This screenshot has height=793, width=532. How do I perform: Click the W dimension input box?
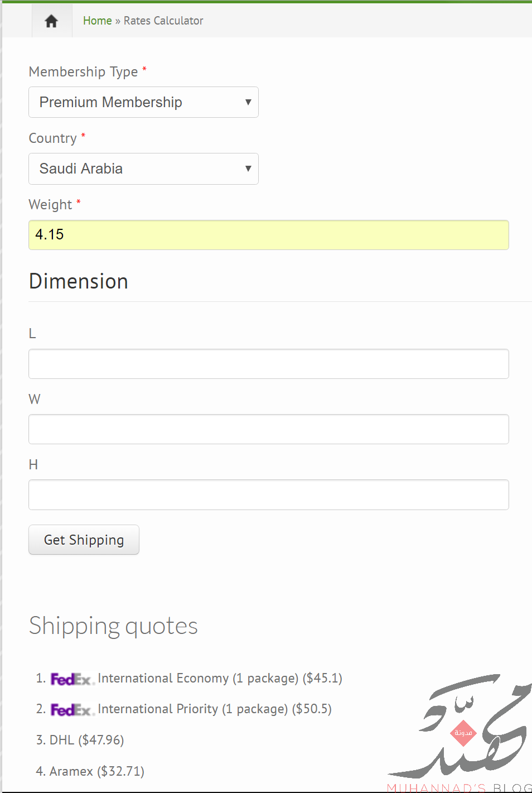pos(269,429)
